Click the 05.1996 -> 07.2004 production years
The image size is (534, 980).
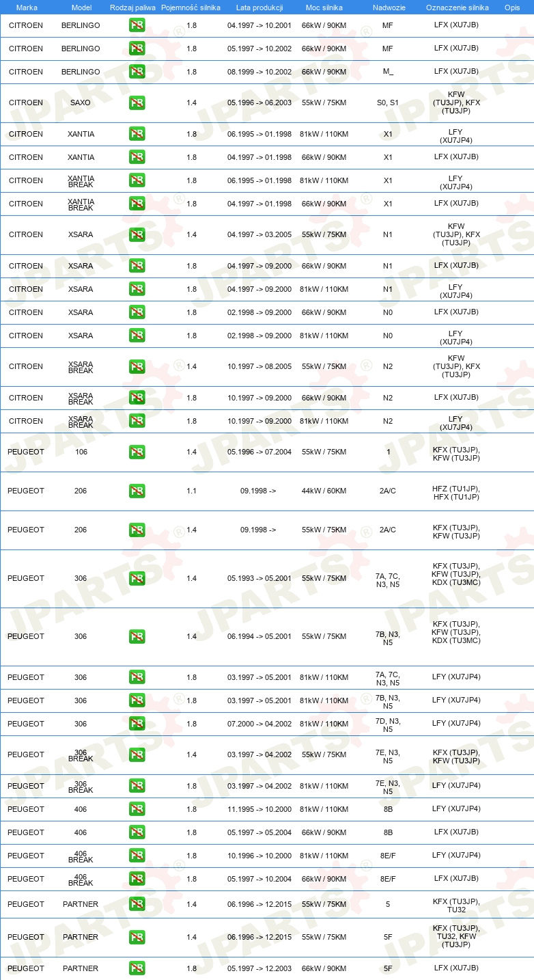click(x=259, y=452)
